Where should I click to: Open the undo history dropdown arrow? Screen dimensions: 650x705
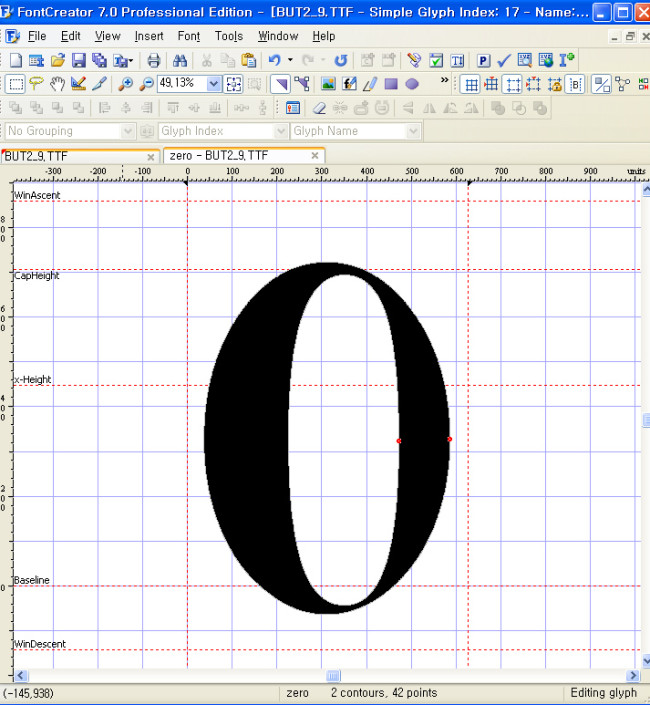click(290, 60)
